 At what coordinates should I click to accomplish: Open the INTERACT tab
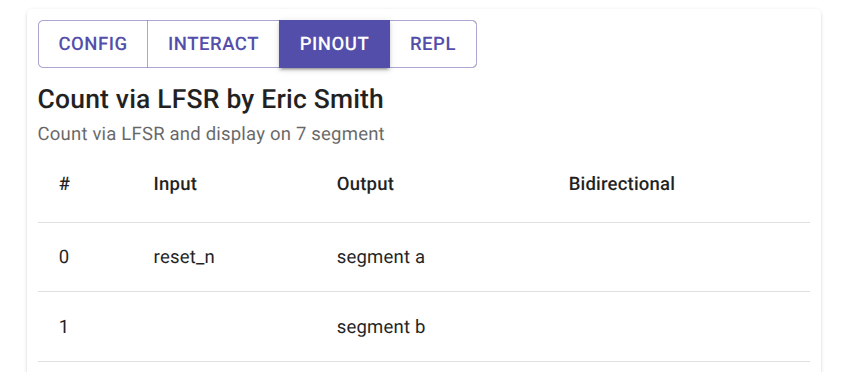[x=213, y=44]
